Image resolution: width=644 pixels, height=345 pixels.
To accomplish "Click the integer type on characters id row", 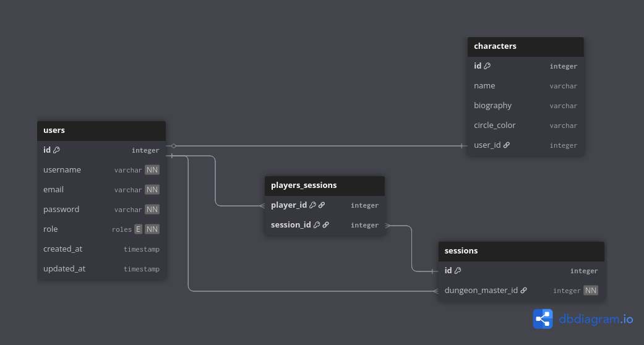I will (564, 66).
